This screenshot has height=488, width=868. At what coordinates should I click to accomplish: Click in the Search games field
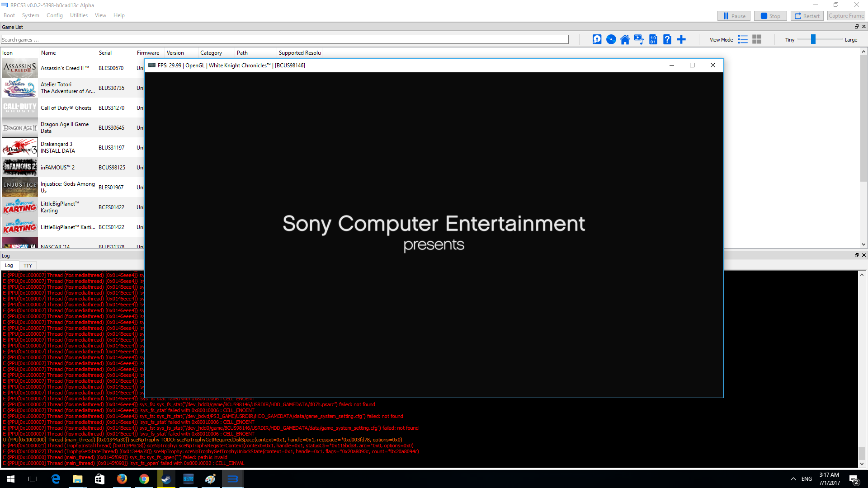click(x=284, y=40)
